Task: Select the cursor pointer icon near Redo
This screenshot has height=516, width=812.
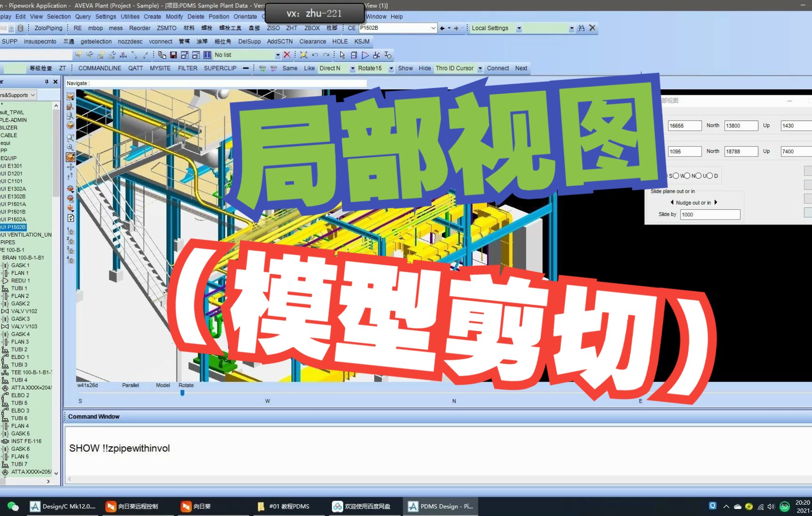Action: click(342, 55)
